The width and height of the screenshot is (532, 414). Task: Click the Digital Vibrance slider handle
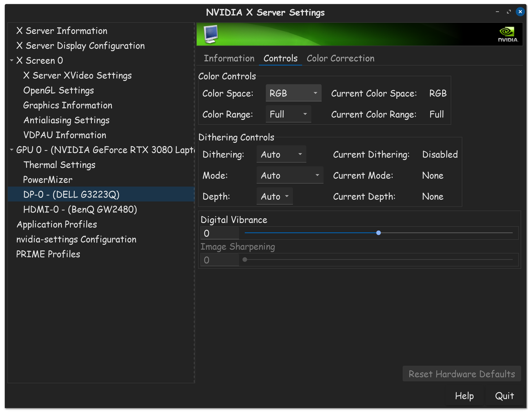click(x=378, y=233)
